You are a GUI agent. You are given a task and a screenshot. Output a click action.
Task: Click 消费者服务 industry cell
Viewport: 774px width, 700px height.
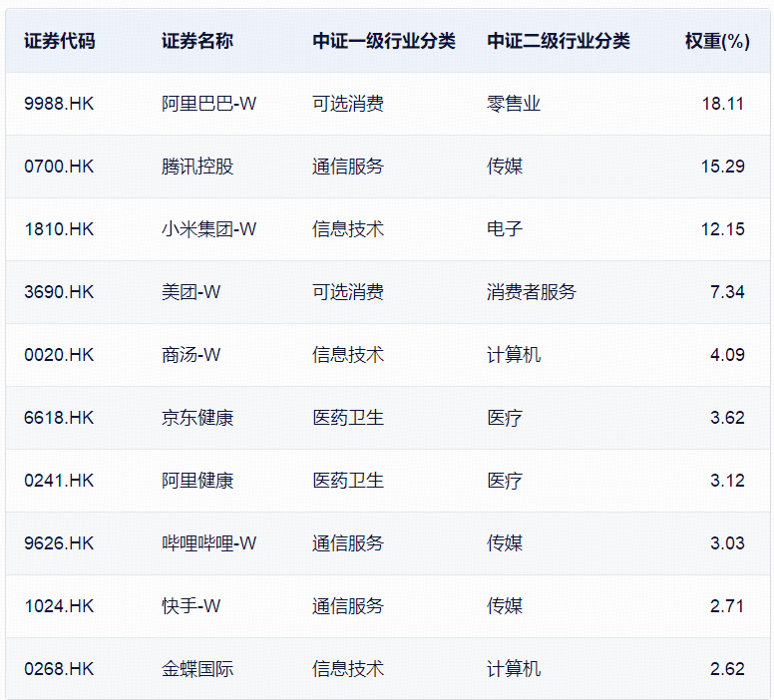click(532, 292)
